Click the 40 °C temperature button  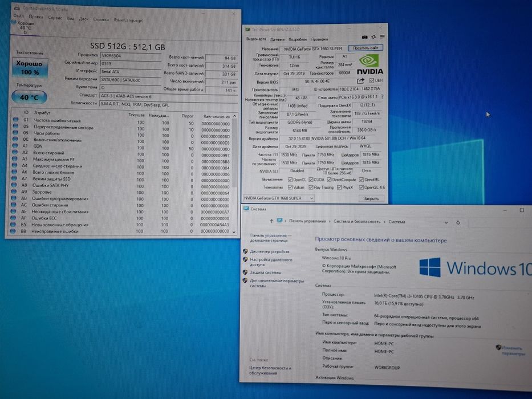pos(29,97)
